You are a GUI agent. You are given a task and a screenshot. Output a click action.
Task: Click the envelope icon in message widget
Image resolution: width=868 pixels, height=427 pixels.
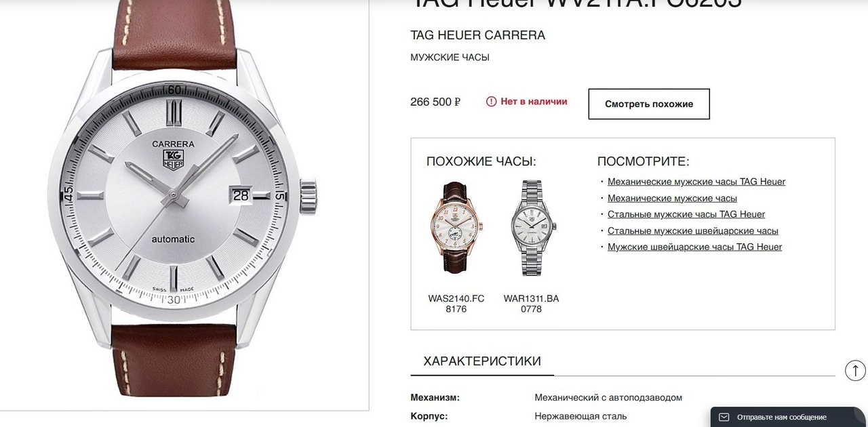pyautogui.click(x=724, y=417)
